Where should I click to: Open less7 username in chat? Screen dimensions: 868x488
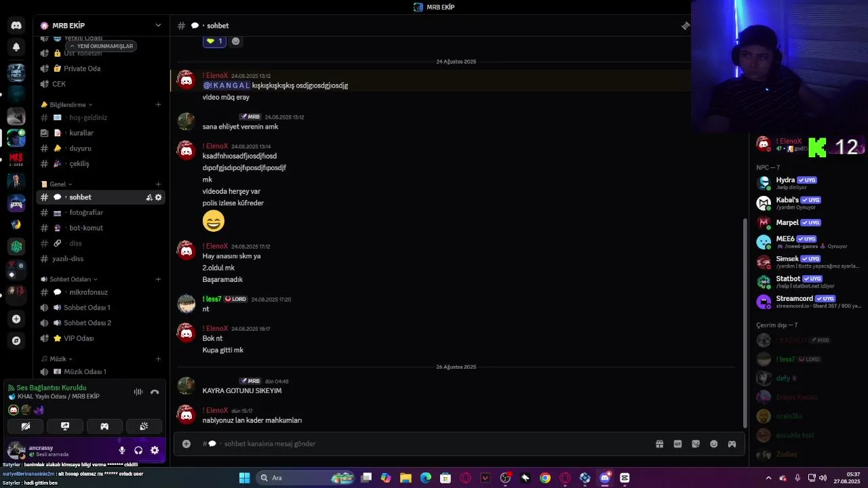click(212, 299)
